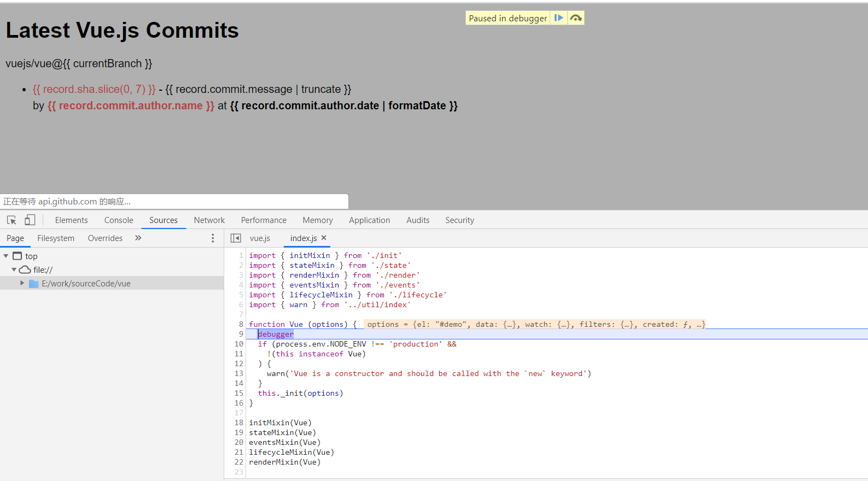This screenshot has width=868, height=481.
Task: Open the Elements panel
Action: (x=71, y=220)
